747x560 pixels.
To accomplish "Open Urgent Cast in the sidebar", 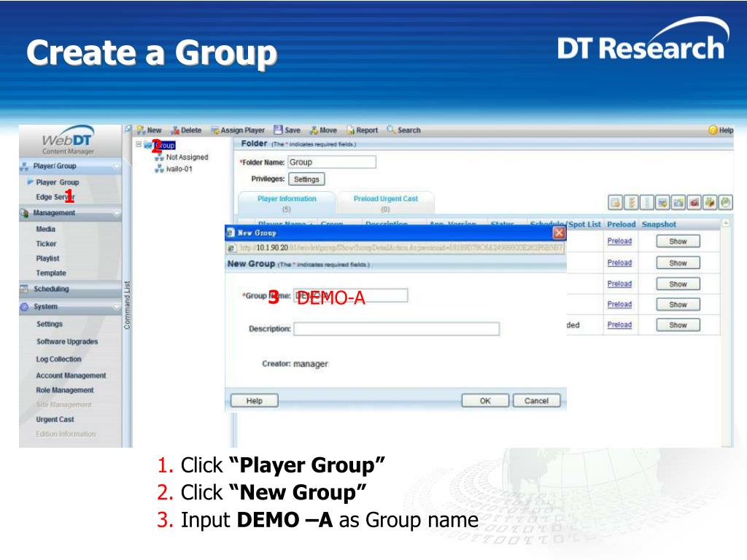I will (55, 419).
